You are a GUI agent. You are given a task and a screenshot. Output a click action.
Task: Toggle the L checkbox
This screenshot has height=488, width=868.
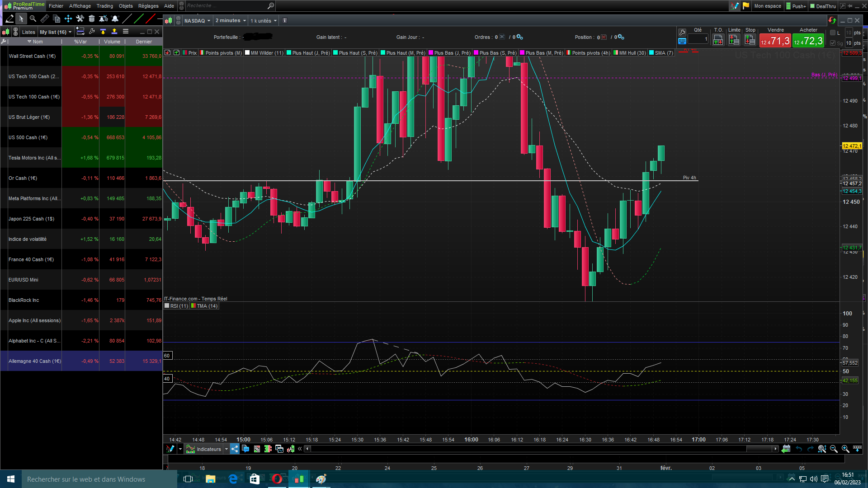point(833,33)
